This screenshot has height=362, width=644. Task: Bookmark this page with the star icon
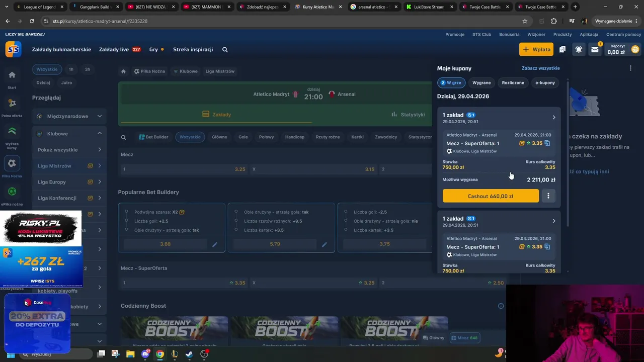(x=525, y=21)
